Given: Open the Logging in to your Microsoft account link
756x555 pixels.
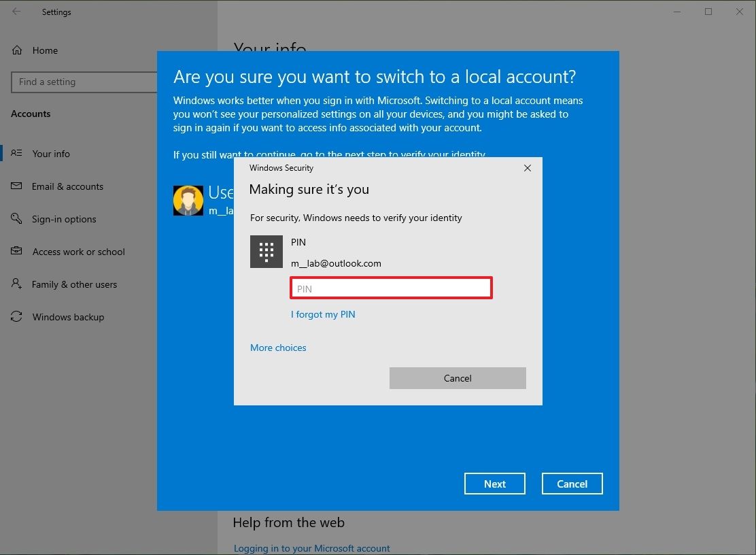Looking at the screenshot, I should (x=311, y=548).
